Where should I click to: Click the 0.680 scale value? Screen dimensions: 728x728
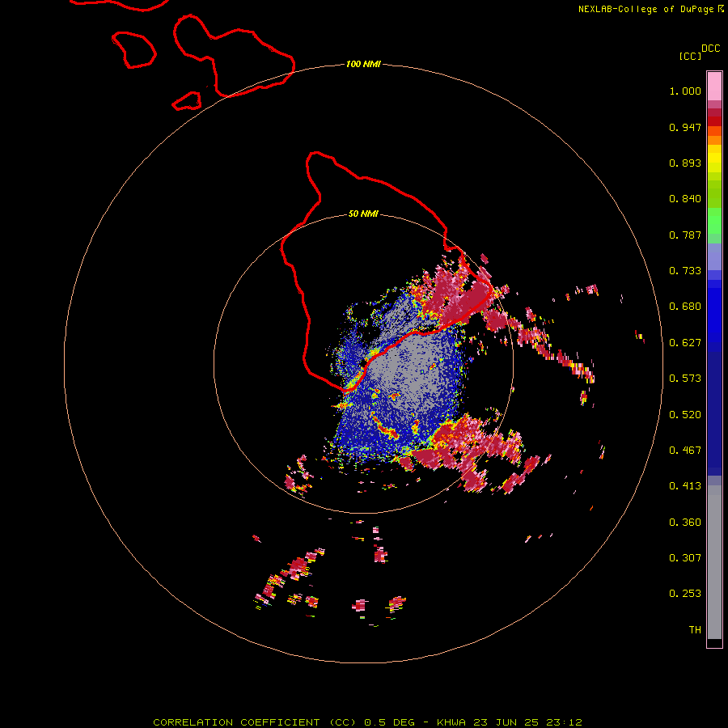[x=685, y=307]
